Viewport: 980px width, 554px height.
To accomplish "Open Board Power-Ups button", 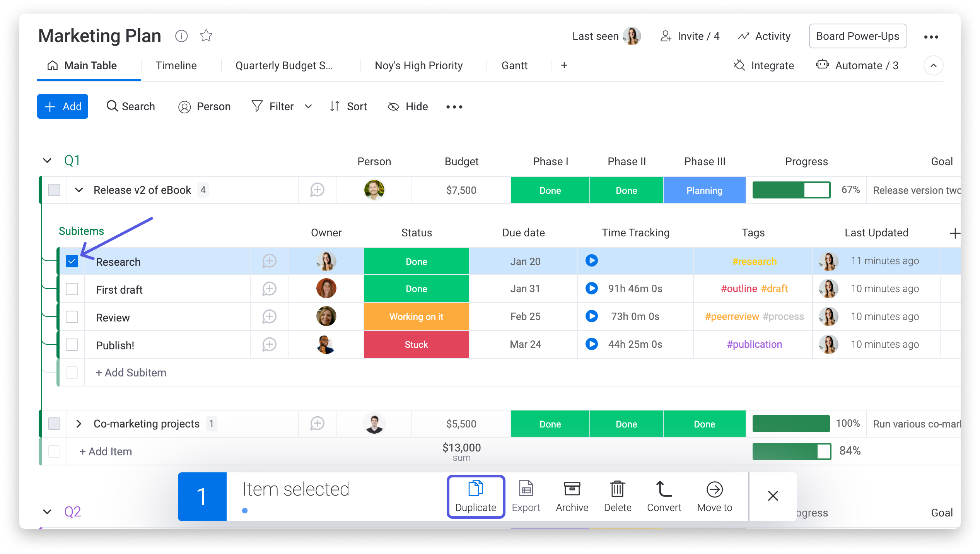I will tap(857, 36).
